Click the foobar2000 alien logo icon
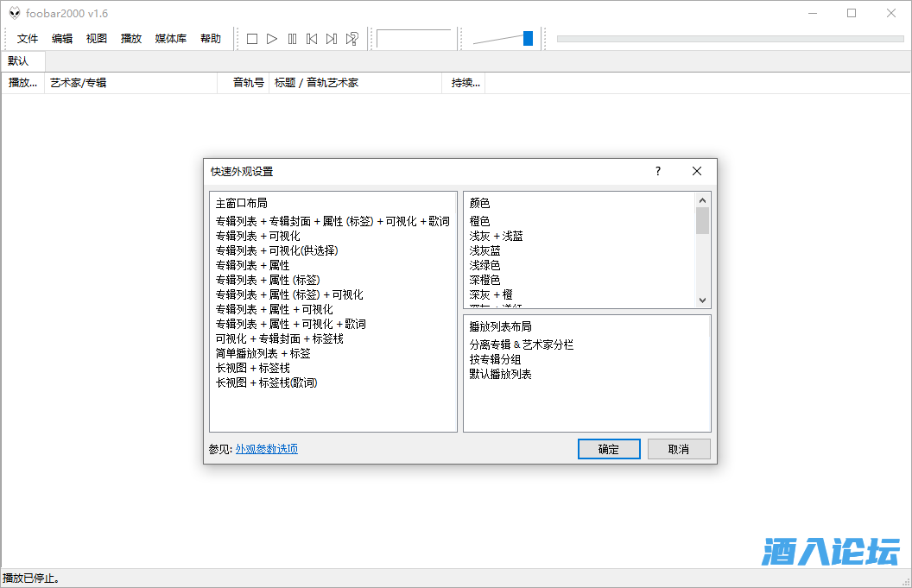 tap(15, 13)
